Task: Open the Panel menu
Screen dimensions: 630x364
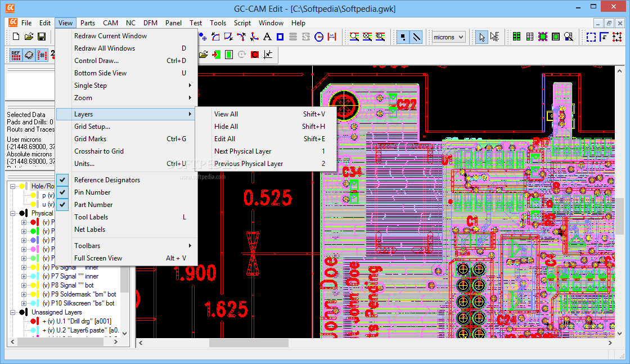Action: (173, 23)
